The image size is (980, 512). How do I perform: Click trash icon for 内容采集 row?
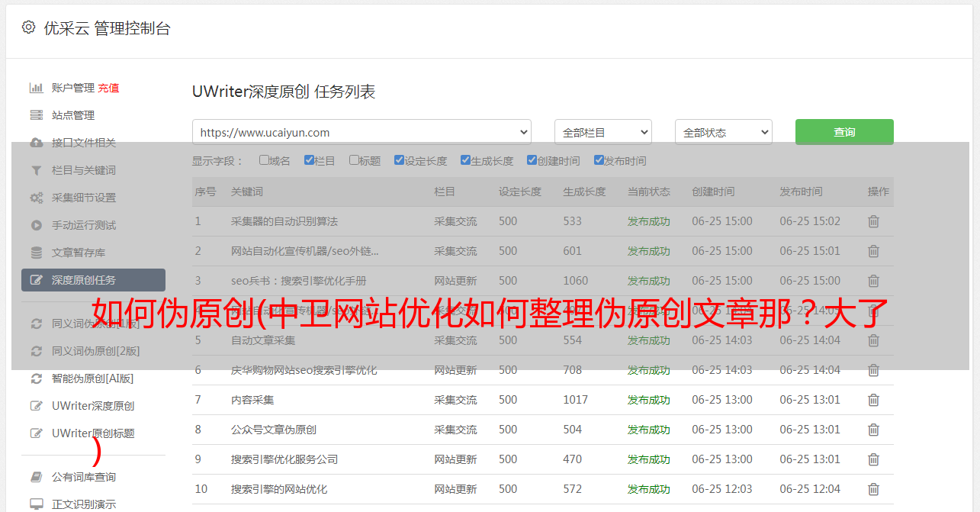(x=873, y=400)
